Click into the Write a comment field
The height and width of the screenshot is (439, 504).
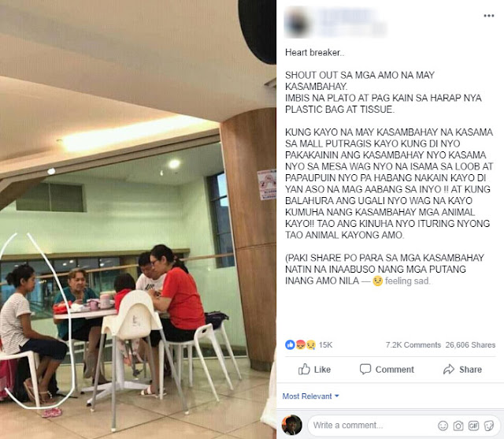pos(372,425)
